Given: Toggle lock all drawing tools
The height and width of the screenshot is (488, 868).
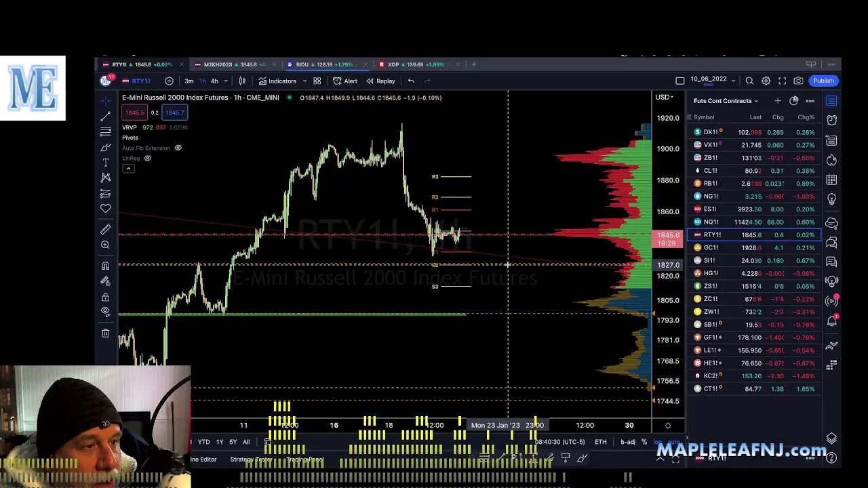Looking at the screenshot, I should pos(106,297).
